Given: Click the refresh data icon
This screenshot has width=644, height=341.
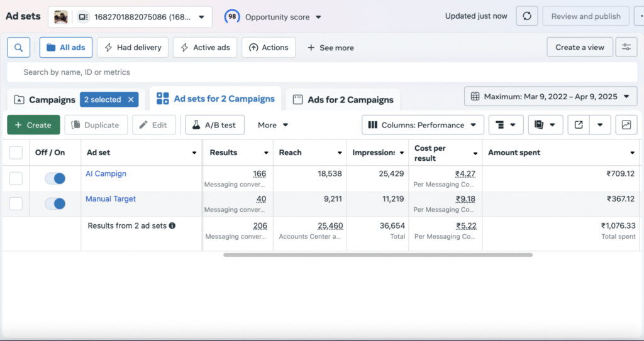Looking at the screenshot, I should click(x=526, y=16).
